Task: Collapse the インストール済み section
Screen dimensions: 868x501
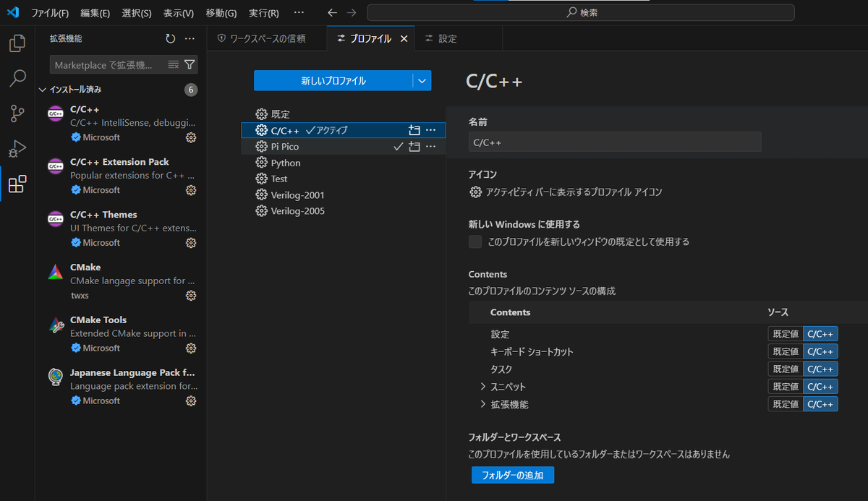Action: coord(42,90)
